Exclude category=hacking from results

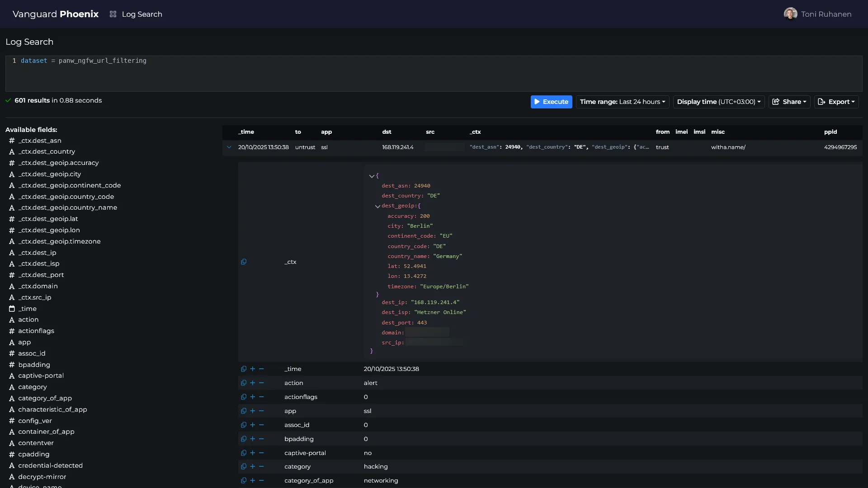click(262, 466)
